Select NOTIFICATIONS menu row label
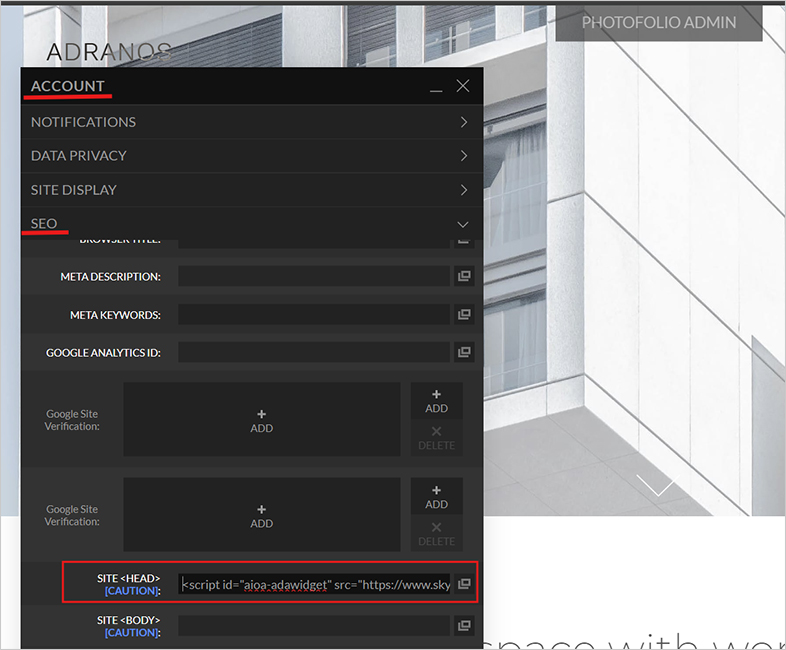The height and width of the screenshot is (650, 786). tap(83, 122)
